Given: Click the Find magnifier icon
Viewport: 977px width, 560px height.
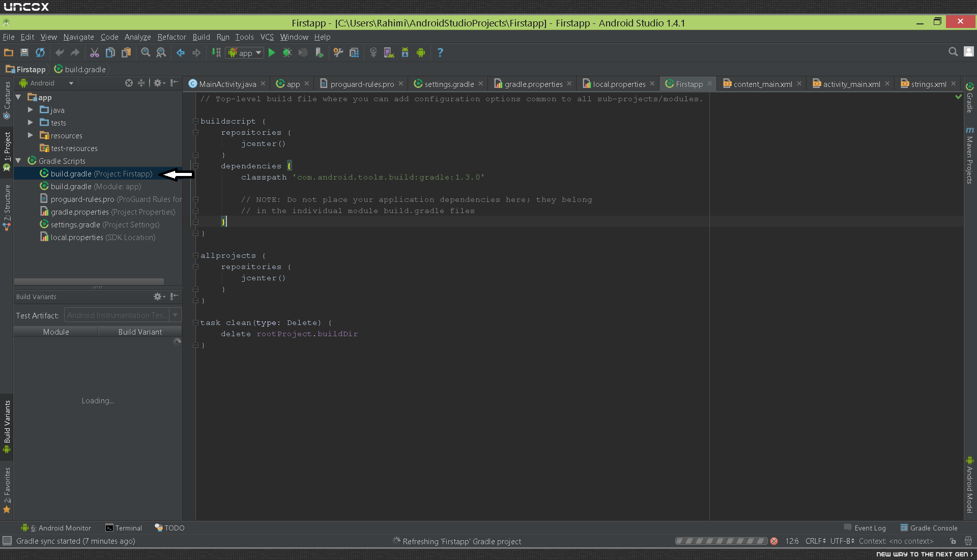Looking at the screenshot, I should point(146,52).
